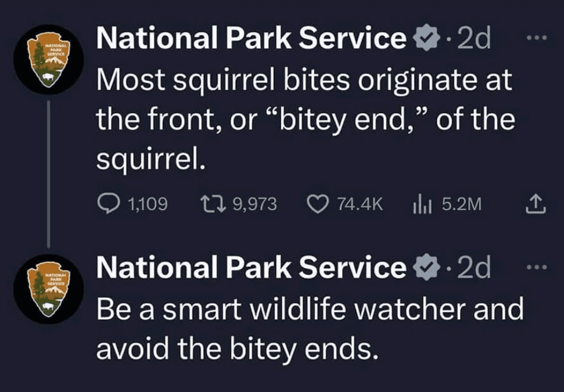This screenshot has width=564, height=392.
Task: Like the squirrel bites tweet via the heart
Action: tap(317, 203)
